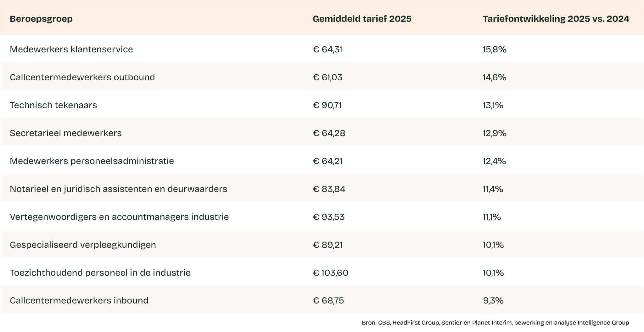The height and width of the screenshot is (332, 644).
Task: Click the 13,1% growth cell
Action: 493,105
